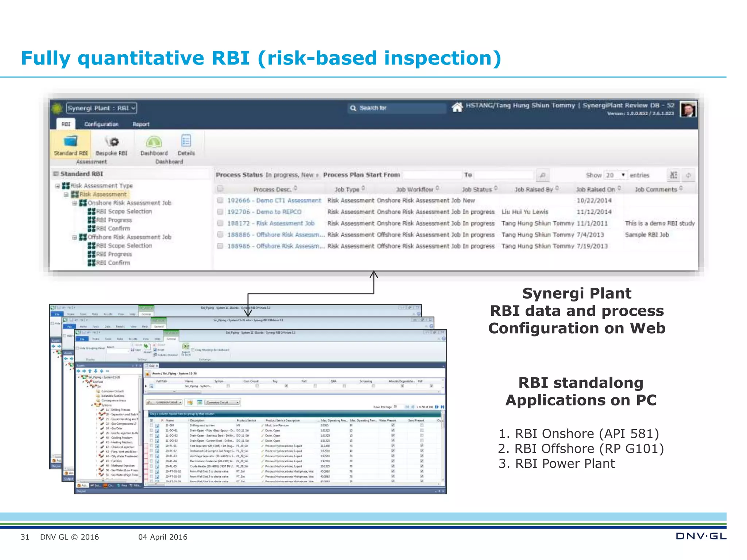The image size is (747, 560).
Task: Click the export to Excel icon
Action: click(673, 175)
